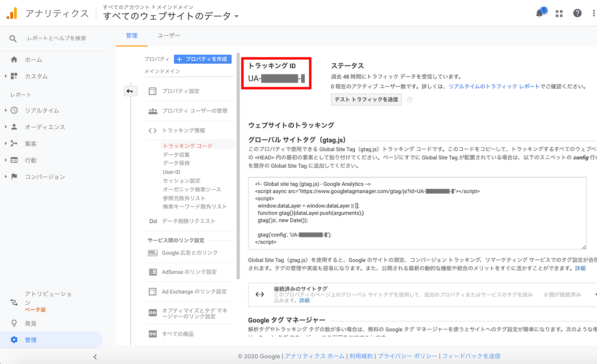Image resolution: width=597 pixels, height=364 pixels.
Task: Click the search magnifier icon
Action: point(13,38)
